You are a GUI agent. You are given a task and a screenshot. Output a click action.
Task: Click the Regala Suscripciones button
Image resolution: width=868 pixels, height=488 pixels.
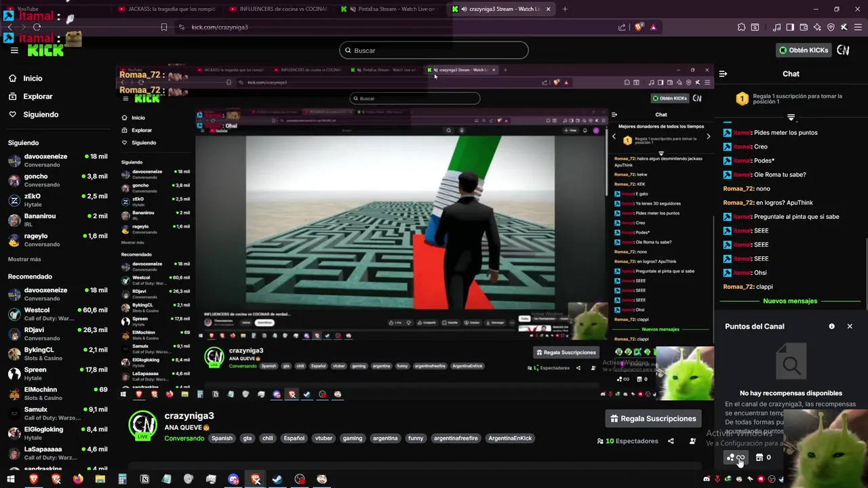point(653,418)
